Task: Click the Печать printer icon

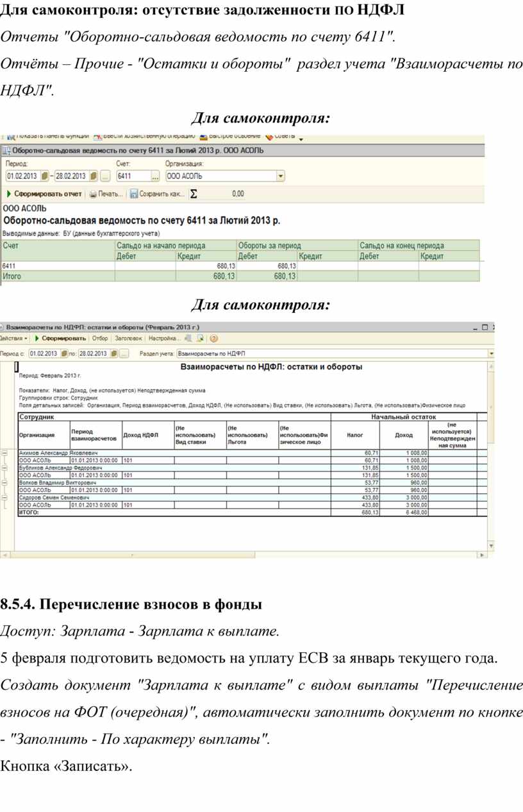Action: tap(93, 194)
